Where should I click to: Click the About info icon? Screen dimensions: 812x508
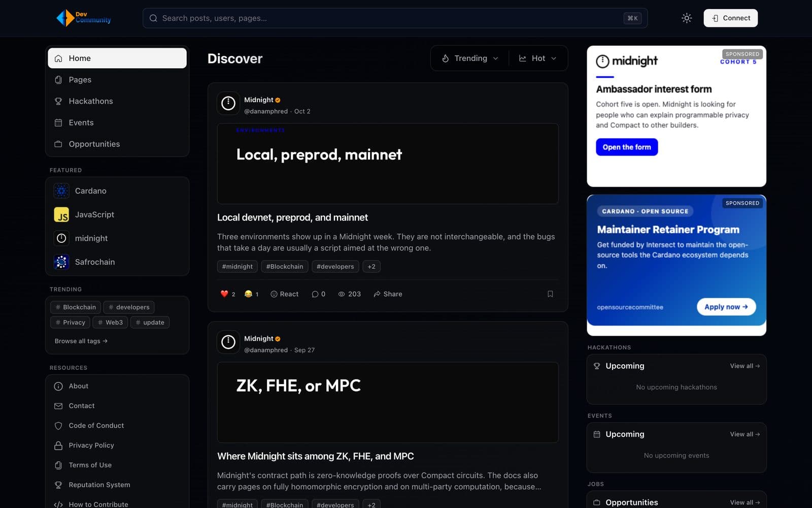point(58,386)
